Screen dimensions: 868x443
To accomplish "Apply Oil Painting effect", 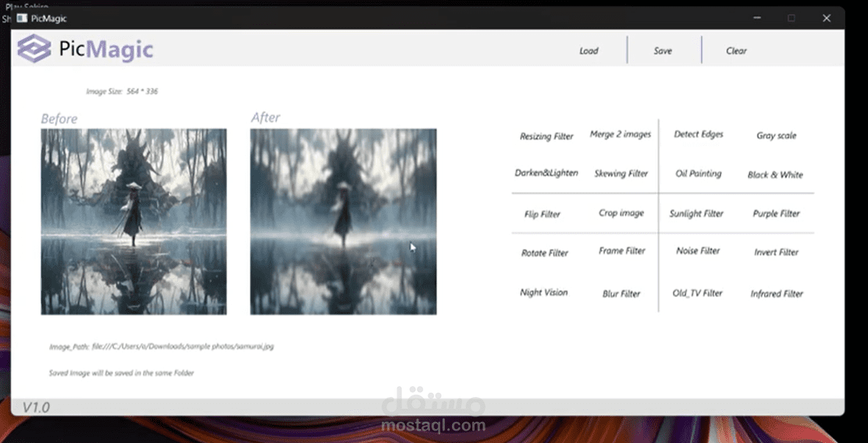I will [698, 174].
